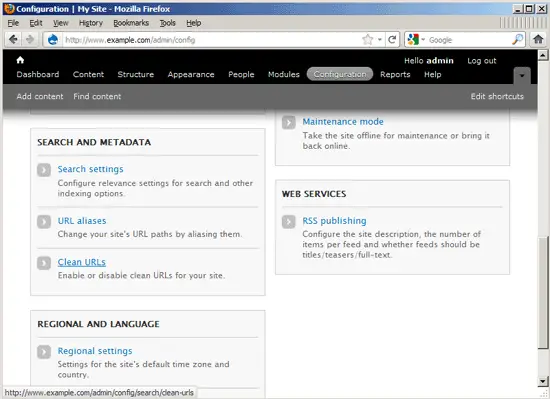The height and width of the screenshot is (399, 550).
Task: Open the URL aliases link
Action: [82, 221]
